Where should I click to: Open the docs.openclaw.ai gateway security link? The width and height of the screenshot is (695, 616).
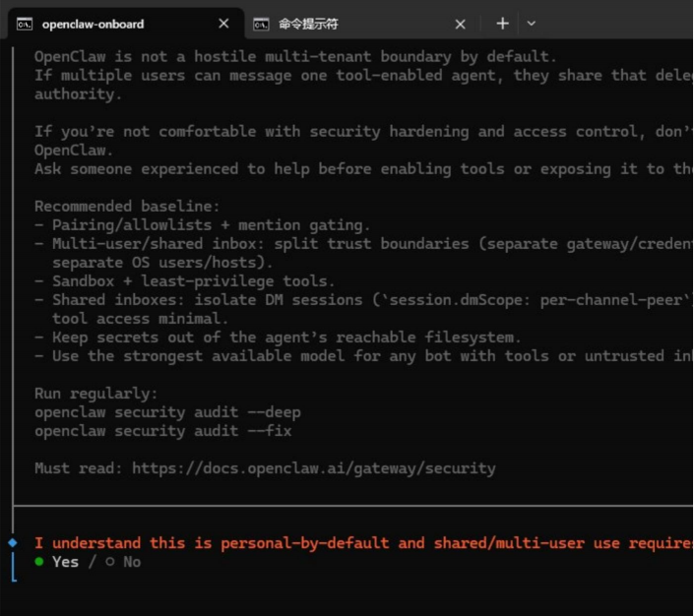(313, 468)
